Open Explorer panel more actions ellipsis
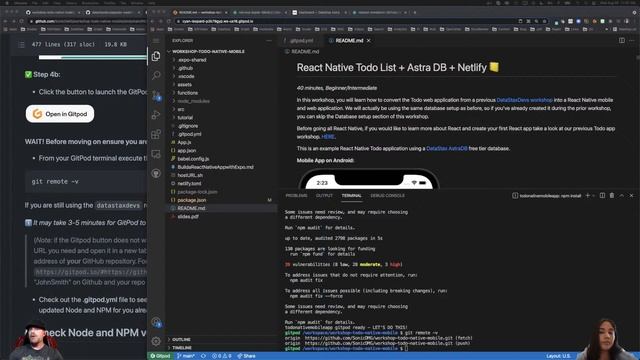640x360 pixels. click(x=269, y=40)
